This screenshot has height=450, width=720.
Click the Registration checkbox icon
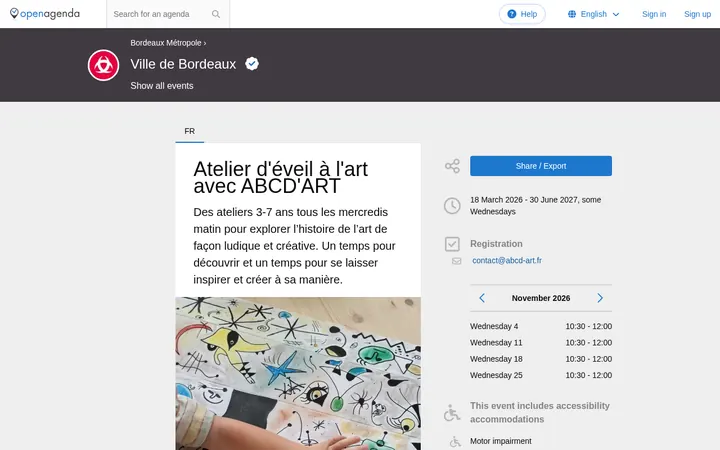click(452, 244)
